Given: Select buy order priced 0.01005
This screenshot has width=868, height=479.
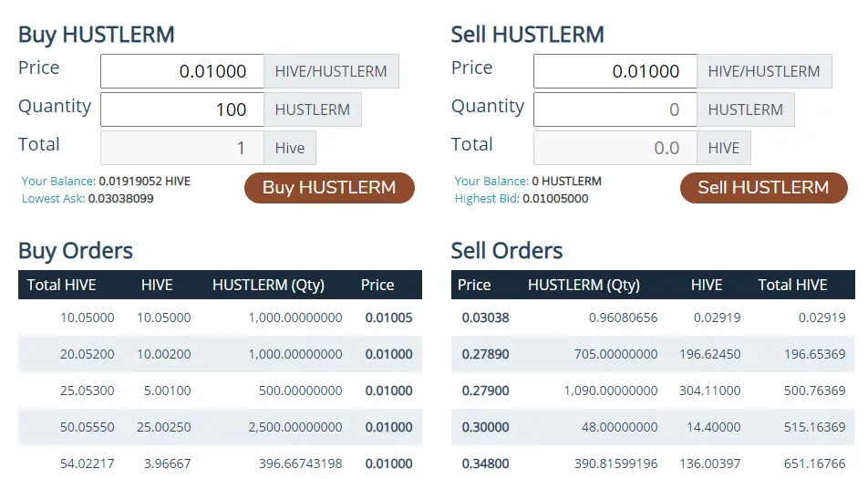Looking at the screenshot, I should [220, 318].
